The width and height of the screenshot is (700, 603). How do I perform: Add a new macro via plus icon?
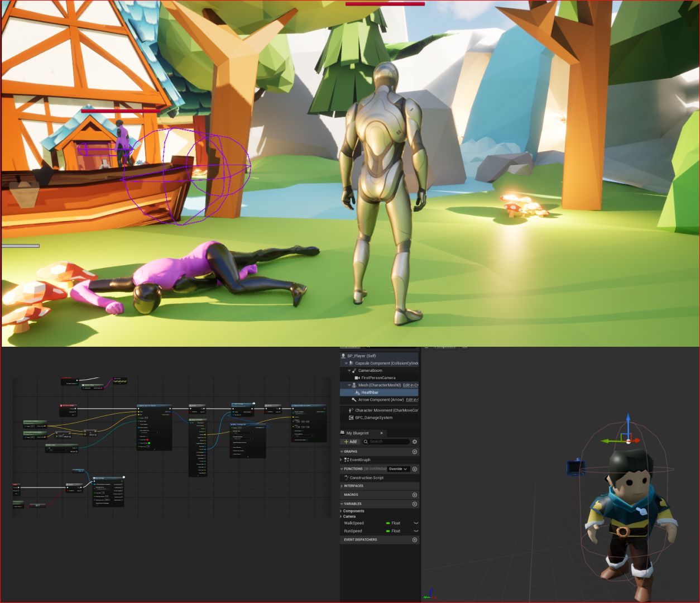[414, 495]
